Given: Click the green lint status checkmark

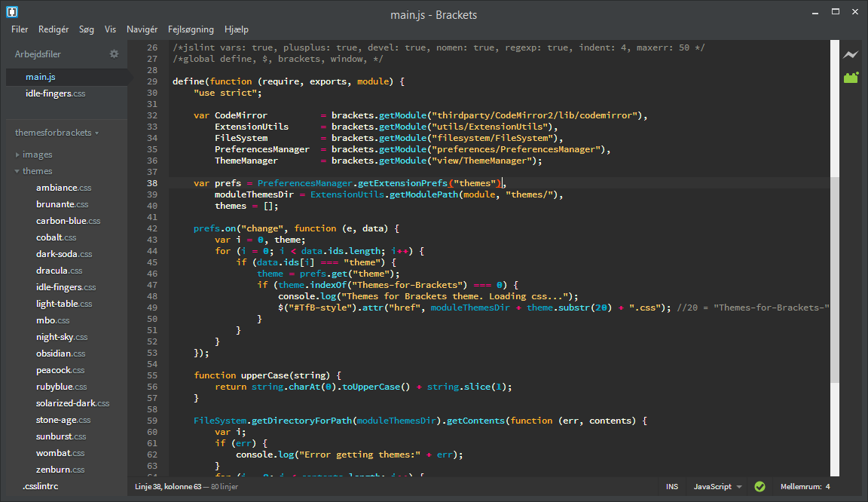Looking at the screenshot, I should pyautogui.click(x=759, y=487).
